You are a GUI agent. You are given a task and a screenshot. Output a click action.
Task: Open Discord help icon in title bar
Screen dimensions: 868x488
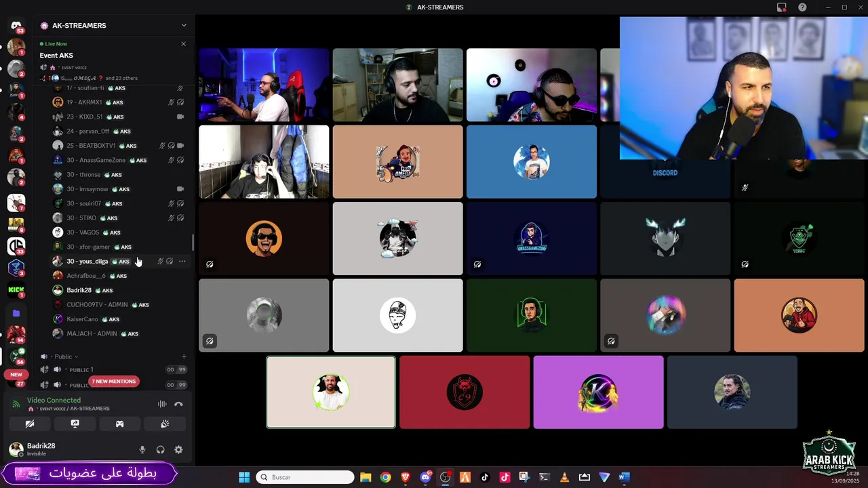803,7
